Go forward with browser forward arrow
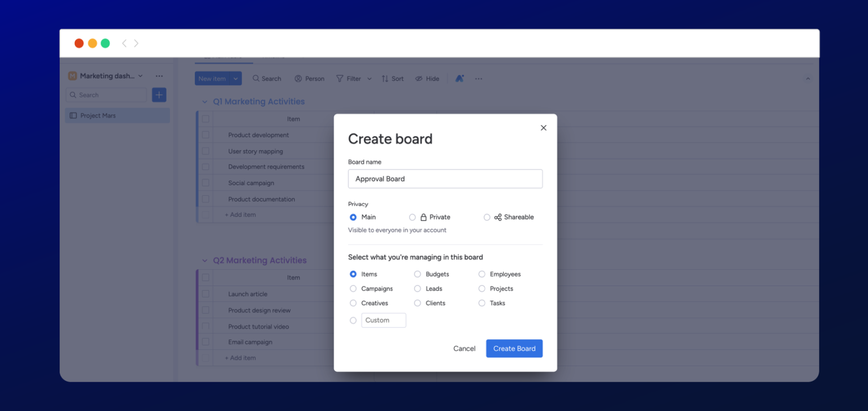This screenshot has width=868, height=411. pyautogui.click(x=136, y=43)
